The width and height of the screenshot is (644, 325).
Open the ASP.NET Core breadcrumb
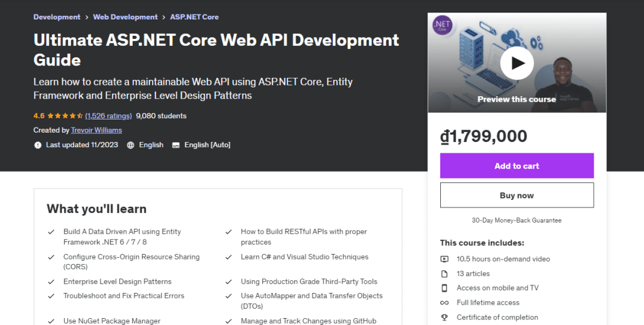(194, 17)
